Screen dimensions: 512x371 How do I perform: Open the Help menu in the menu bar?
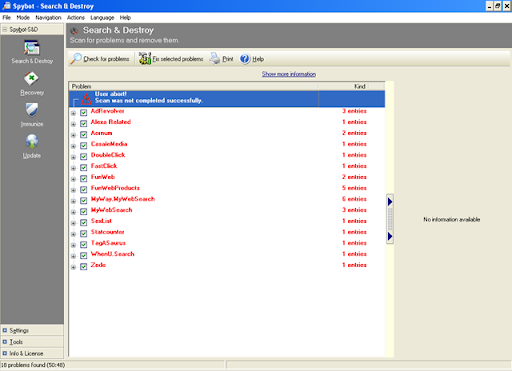[125, 17]
